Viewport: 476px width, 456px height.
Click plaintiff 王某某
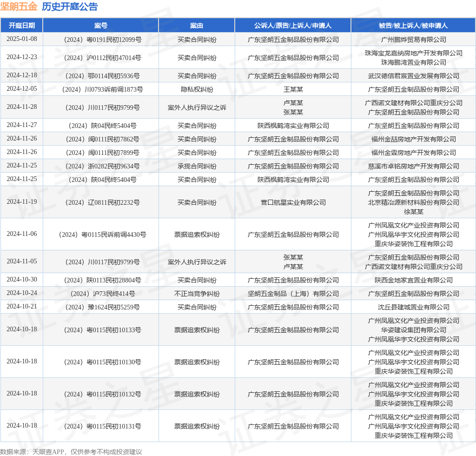[293, 89]
